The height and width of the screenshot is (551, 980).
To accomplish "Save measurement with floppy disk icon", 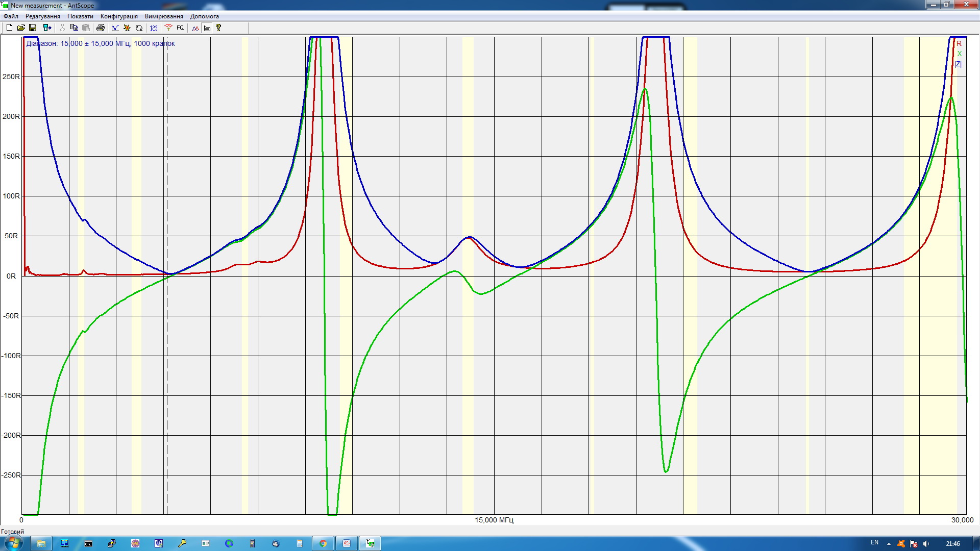I will (33, 28).
